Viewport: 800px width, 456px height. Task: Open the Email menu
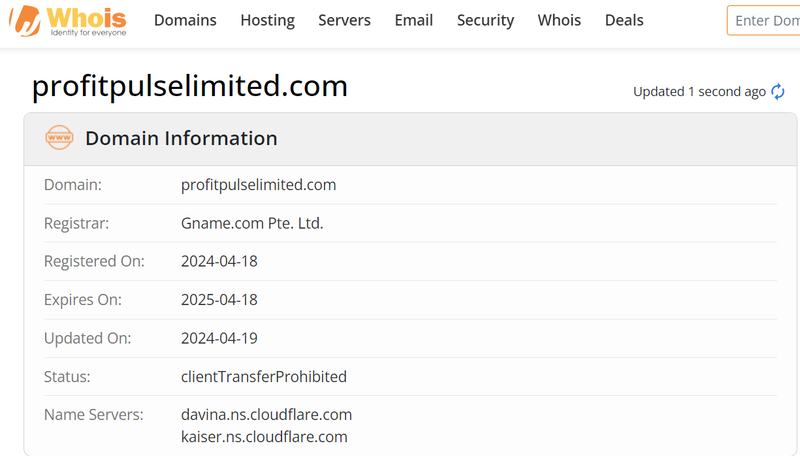click(414, 20)
